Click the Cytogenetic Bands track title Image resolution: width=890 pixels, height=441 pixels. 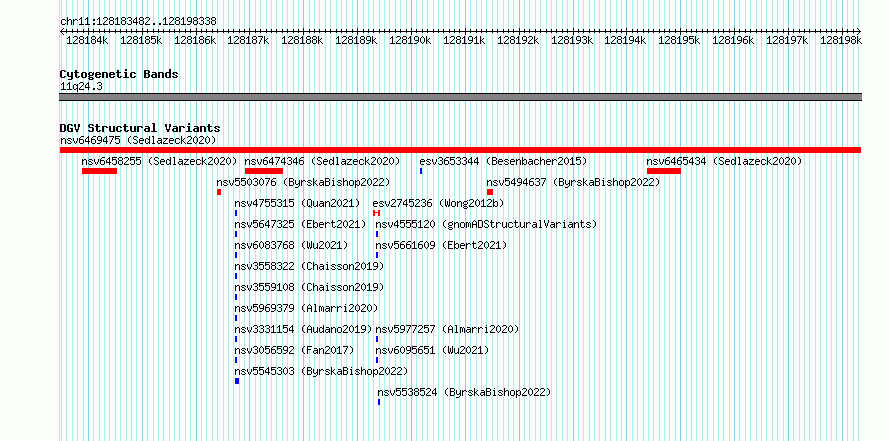tap(119, 74)
